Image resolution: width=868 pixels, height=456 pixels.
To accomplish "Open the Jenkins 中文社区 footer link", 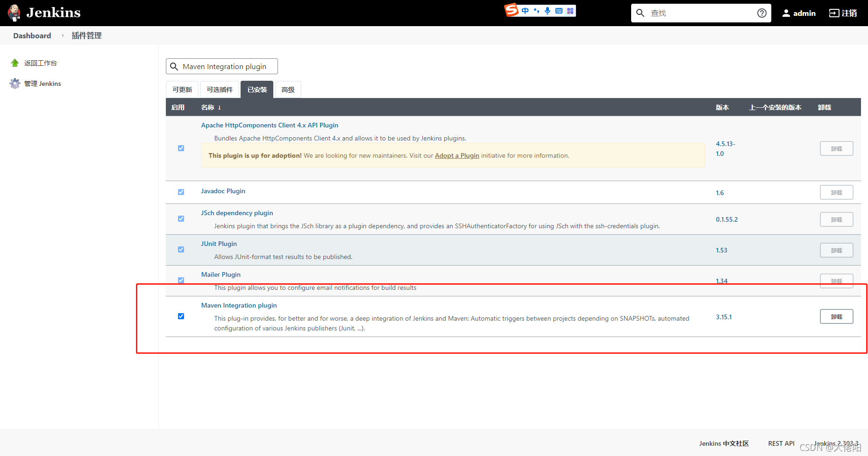I will tap(724, 443).
